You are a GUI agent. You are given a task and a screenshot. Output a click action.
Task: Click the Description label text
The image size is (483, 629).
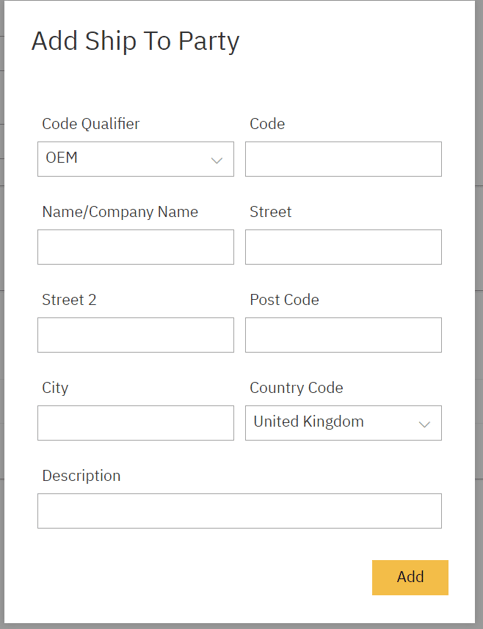click(81, 476)
